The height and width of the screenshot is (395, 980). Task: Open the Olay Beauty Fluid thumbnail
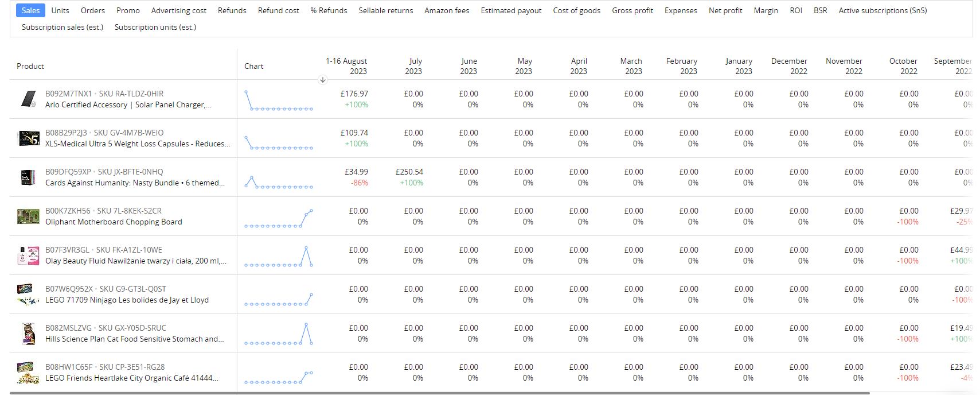(28, 255)
